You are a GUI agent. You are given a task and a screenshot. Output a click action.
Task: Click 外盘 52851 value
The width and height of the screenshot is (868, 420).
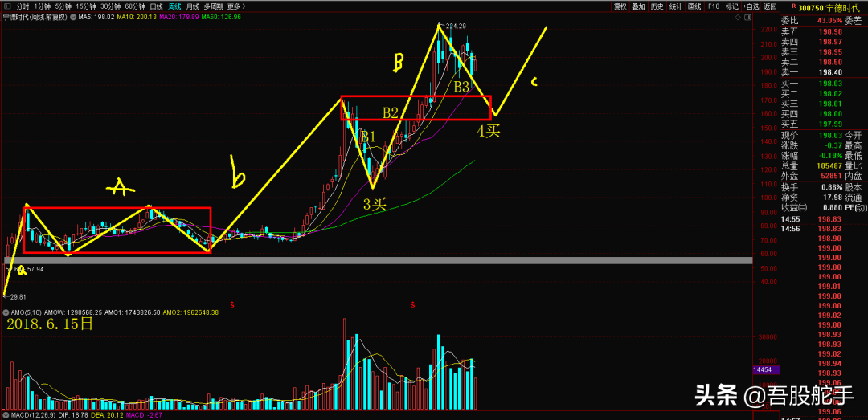click(830, 177)
